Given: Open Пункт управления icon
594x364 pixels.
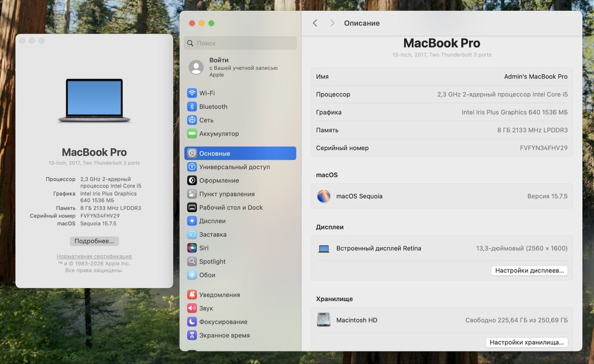Looking at the screenshot, I should (x=192, y=194).
